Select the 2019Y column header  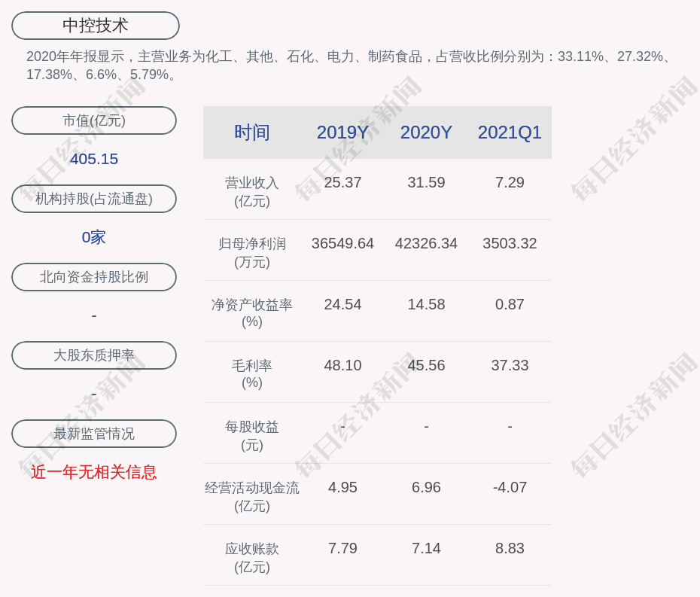pos(343,132)
